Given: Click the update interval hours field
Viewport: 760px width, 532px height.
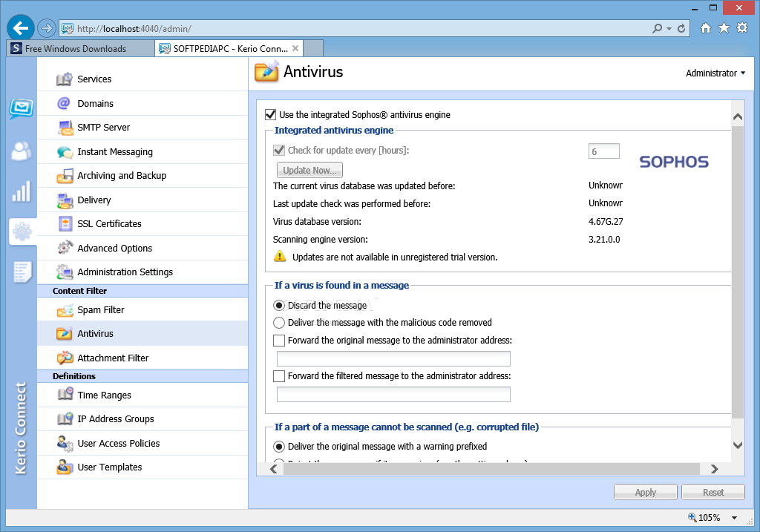Looking at the screenshot, I should [604, 151].
